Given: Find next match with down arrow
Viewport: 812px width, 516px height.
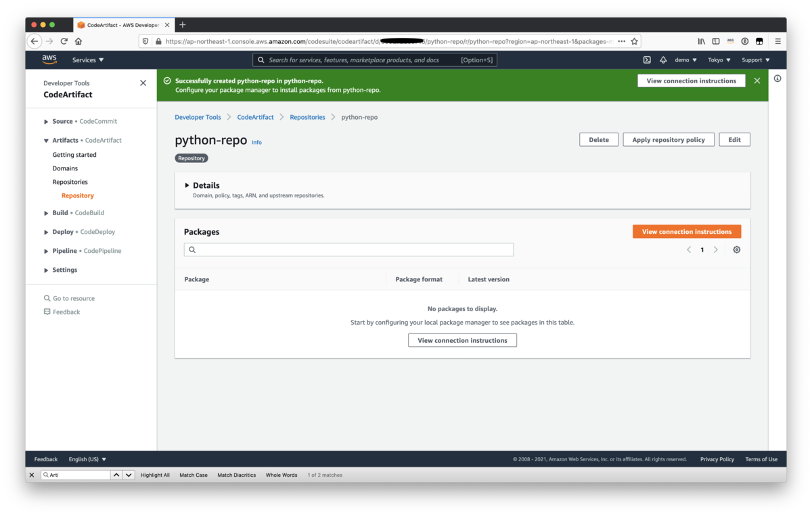Looking at the screenshot, I should click(x=129, y=475).
